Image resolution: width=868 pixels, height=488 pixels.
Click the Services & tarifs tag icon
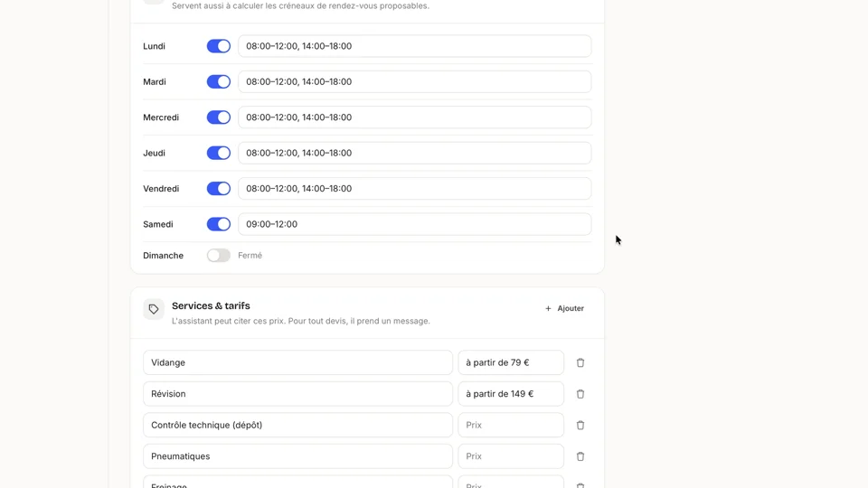point(154,309)
